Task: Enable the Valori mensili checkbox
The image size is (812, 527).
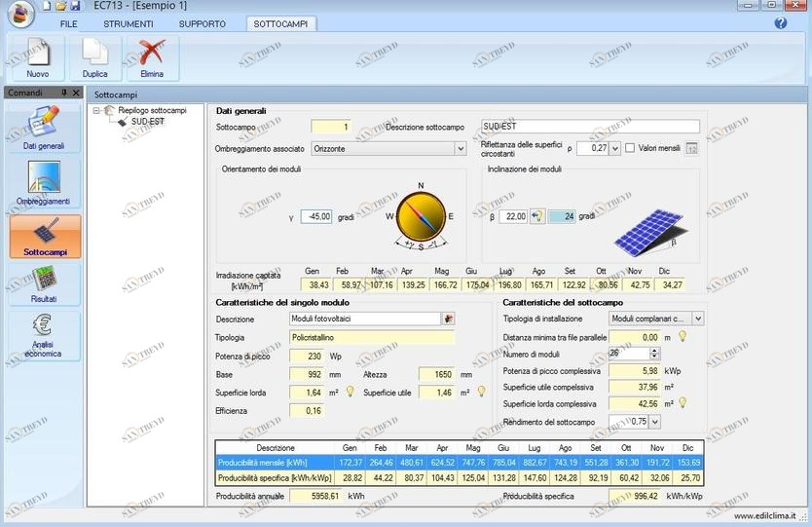Action: pyautogui.click(x=630, y=148)
